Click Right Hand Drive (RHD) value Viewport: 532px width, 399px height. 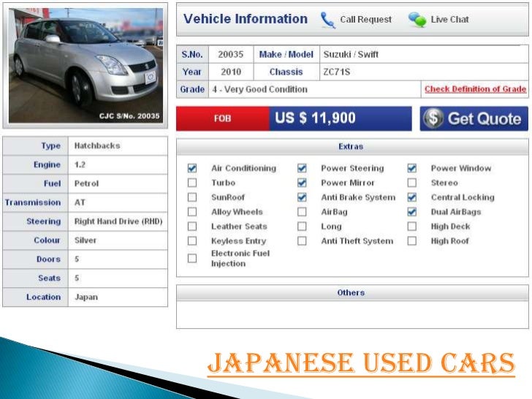[118, 221]
